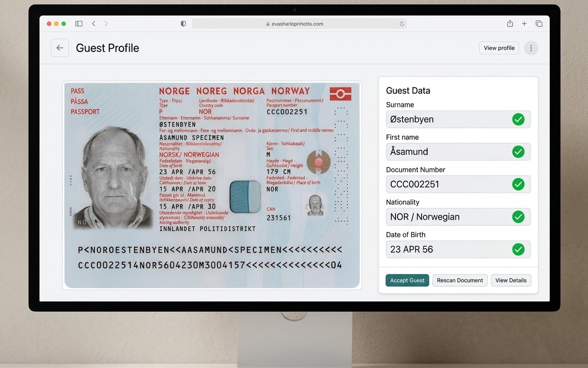Click the Norwegian flag emblem on passport

click(340, 94)
